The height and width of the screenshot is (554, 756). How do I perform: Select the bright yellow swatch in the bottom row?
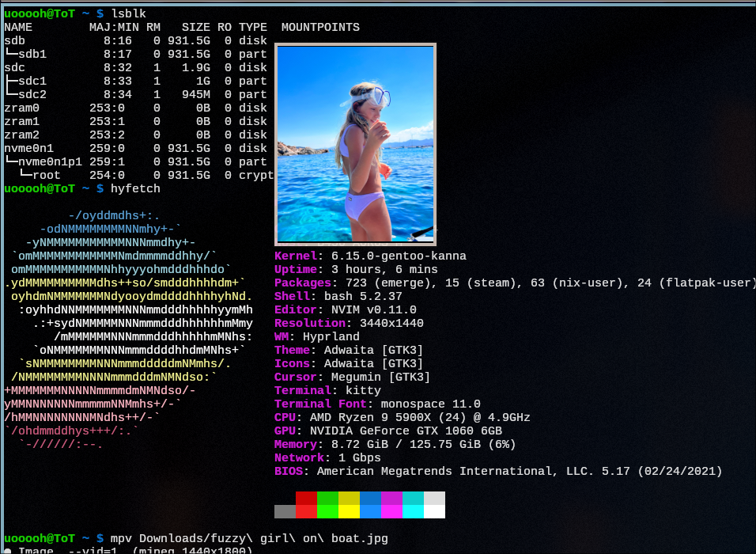coord(349,511)
